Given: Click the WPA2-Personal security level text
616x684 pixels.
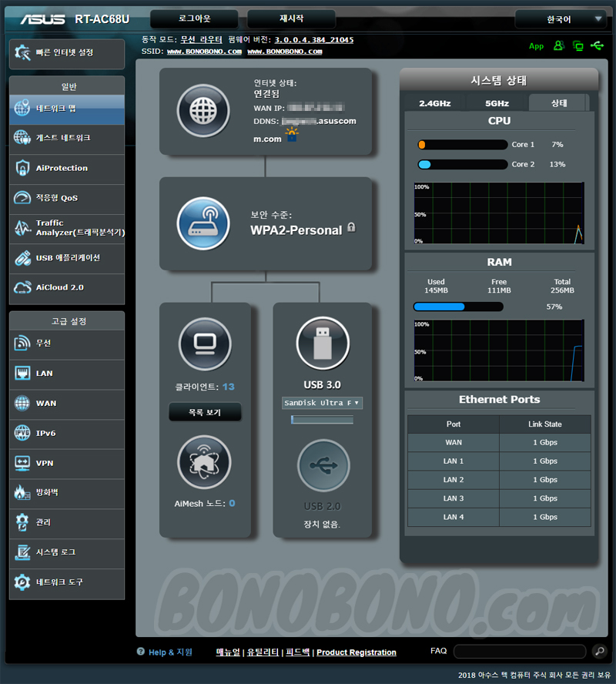Looking at the screenshot, I should click(296, 230).
